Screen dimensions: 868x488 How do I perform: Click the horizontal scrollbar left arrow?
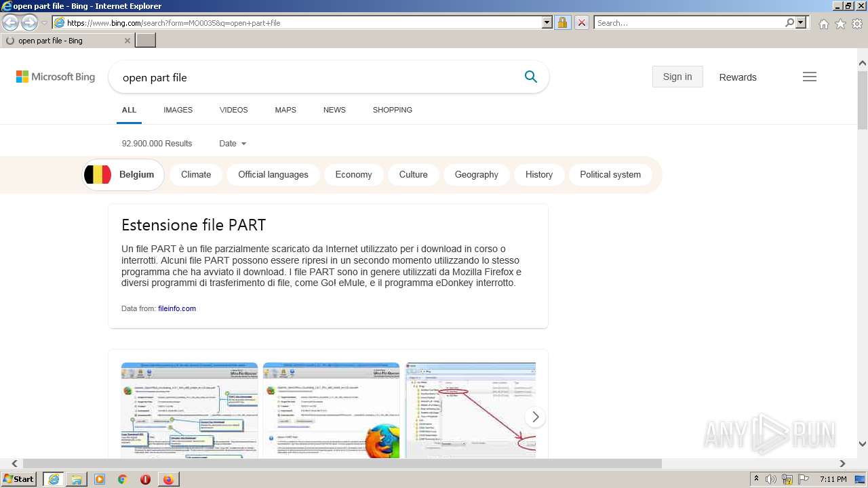pos(14,464)
